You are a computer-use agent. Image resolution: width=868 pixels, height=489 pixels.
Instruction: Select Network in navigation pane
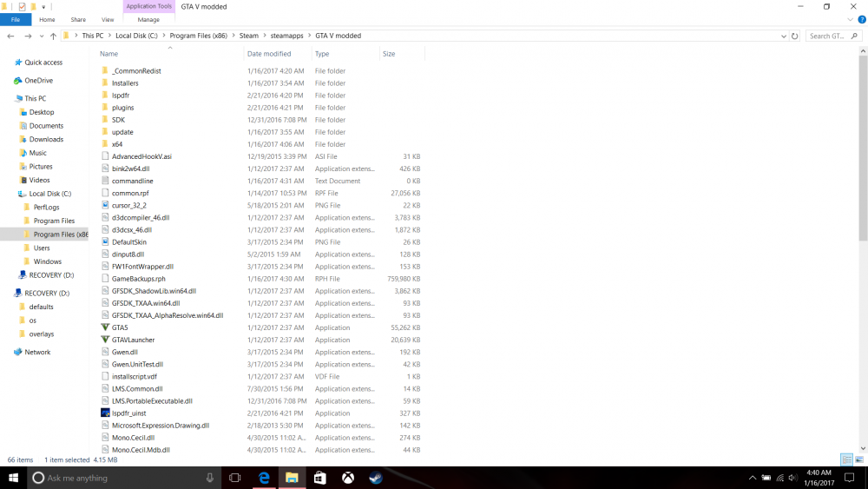pos(37,352)
